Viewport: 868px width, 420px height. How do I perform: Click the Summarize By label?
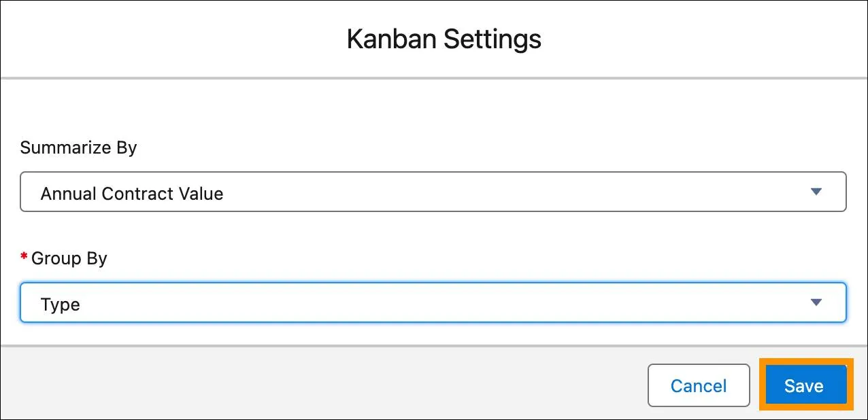coord(79,147)
